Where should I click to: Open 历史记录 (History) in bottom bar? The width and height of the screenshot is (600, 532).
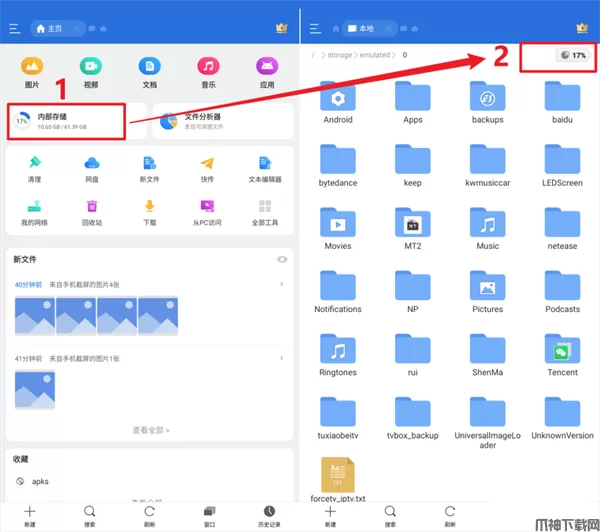[269, 516]
